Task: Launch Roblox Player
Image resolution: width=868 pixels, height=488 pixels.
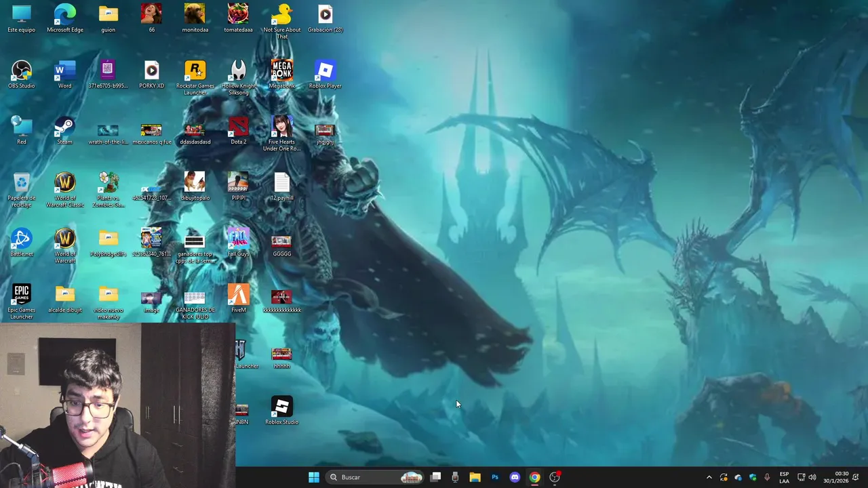Action: pos(325,75)
